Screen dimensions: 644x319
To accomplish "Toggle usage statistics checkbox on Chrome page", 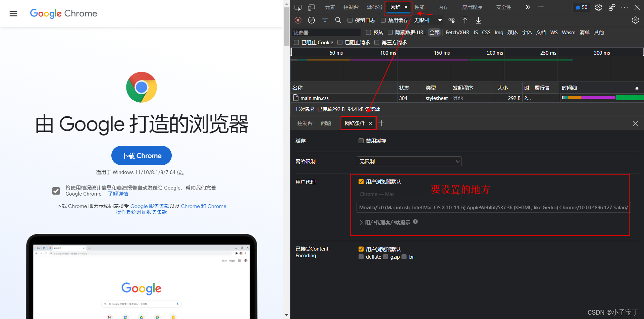I will click(56, 191).
